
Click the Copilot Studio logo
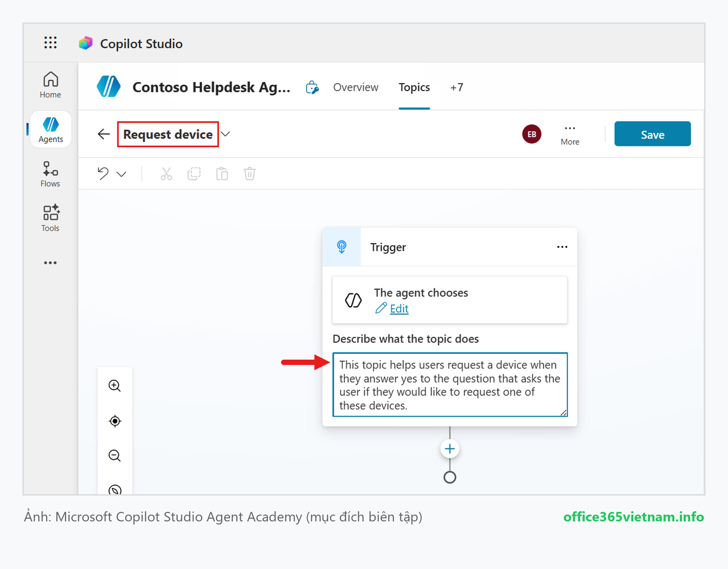86,43
